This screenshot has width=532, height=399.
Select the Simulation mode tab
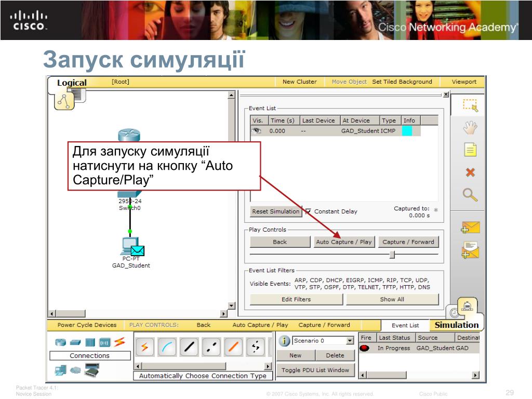[456, 325]
